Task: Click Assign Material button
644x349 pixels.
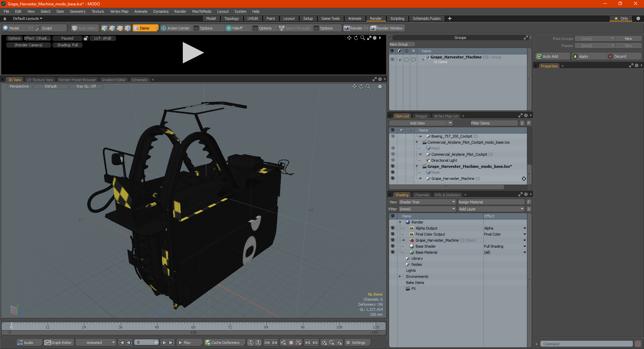Action: [x=491, y=202]
